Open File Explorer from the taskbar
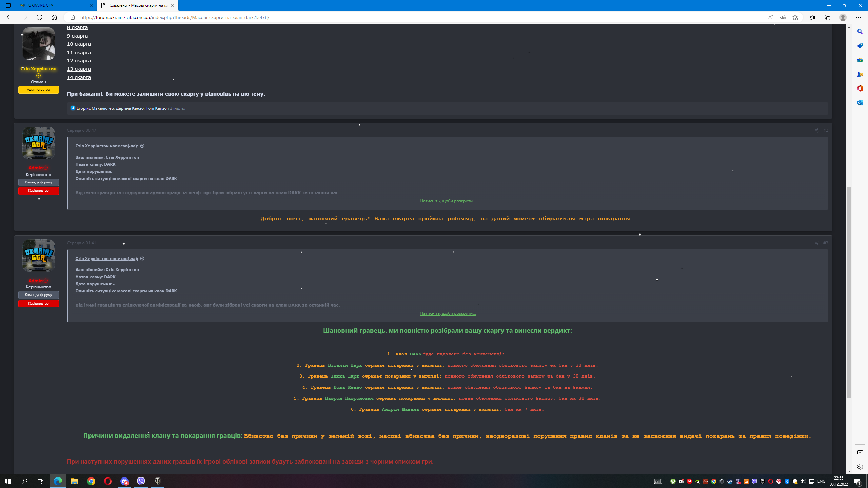 coord(74,481)
